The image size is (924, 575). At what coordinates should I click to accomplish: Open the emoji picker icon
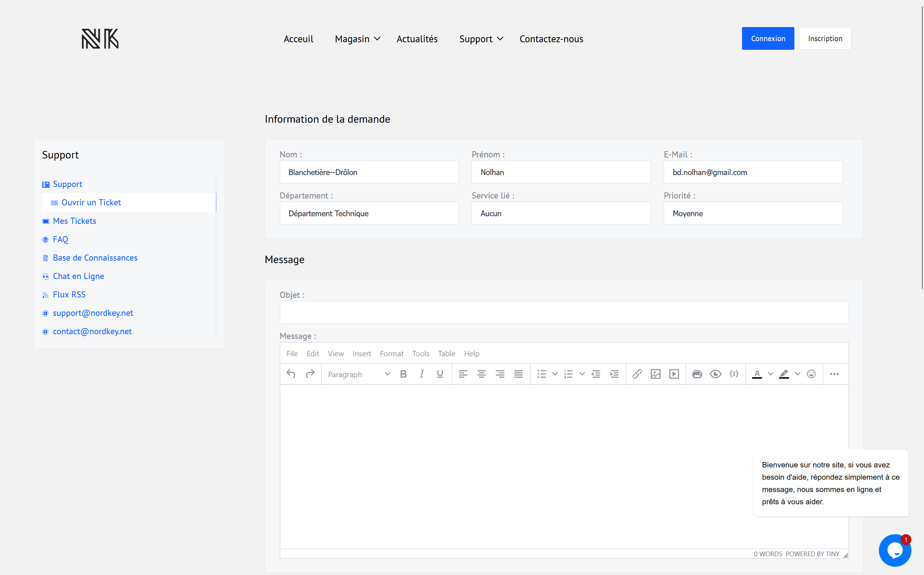pyautogui.click(x=811, y=374)
